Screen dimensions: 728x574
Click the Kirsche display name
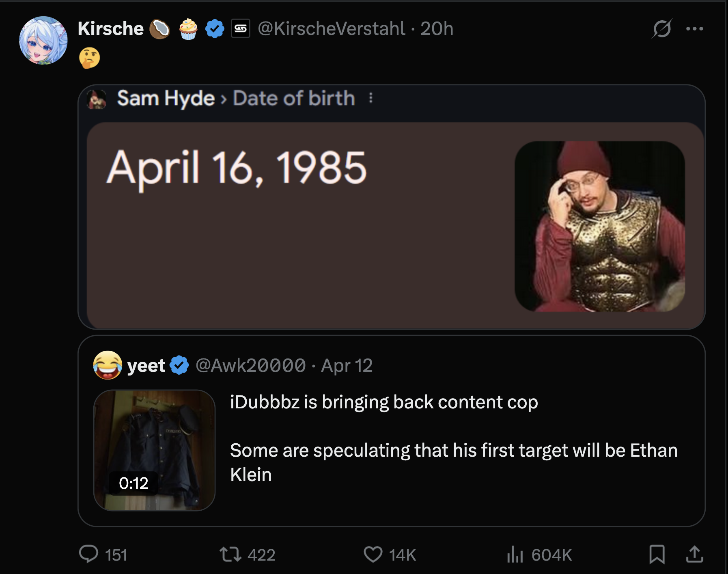click(x=110, y=29)
